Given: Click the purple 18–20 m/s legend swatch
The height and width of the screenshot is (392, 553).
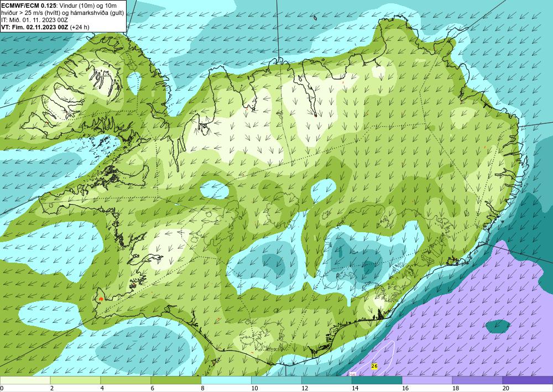Looking at the screenshot, I should (x=478, y=380).
